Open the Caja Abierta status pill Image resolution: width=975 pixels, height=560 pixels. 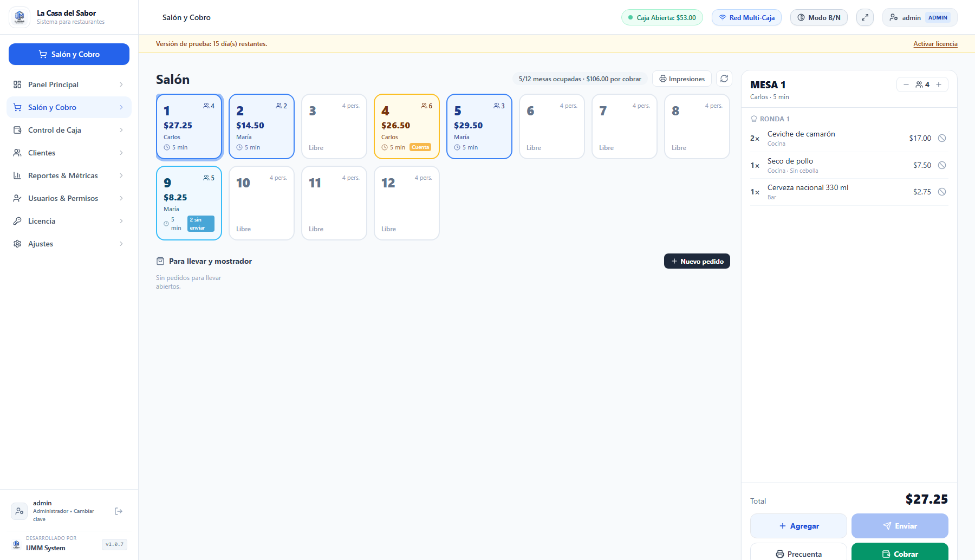(662, 17)
